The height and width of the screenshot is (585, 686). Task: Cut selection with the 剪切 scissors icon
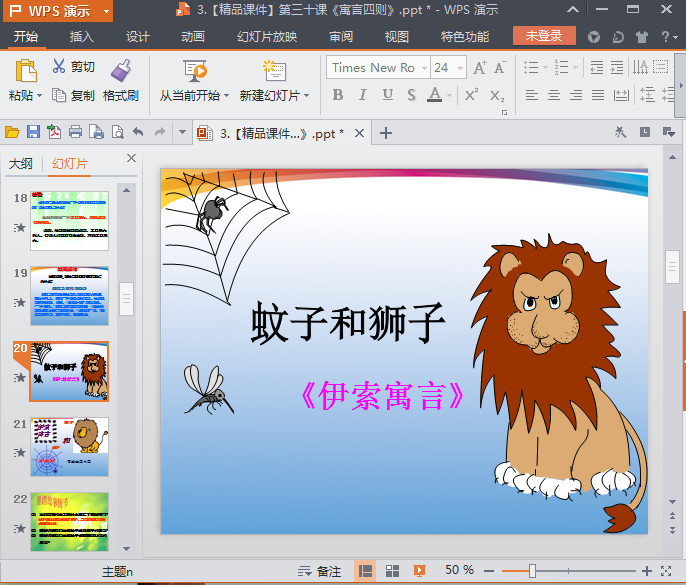(x=59, y=66)
